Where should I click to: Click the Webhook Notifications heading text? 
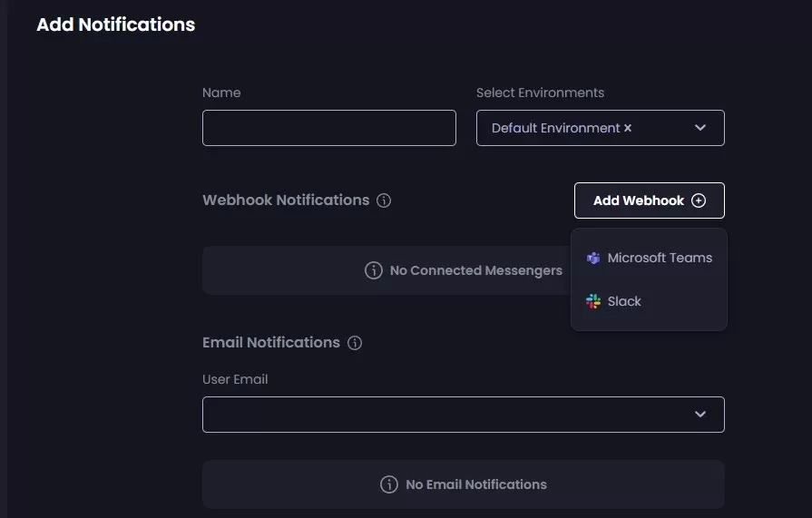pyautogui.click(x=286, y=200)
